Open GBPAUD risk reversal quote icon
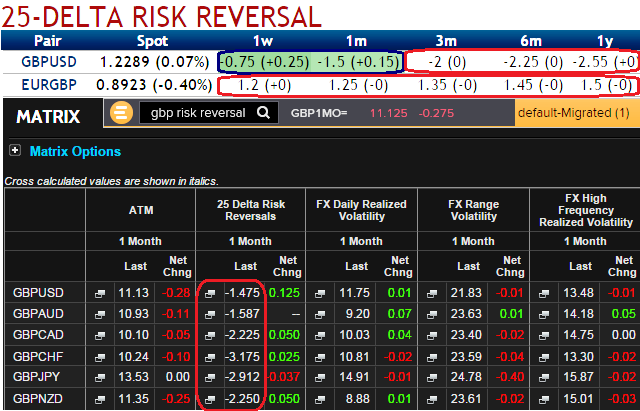This screenshot has width=640, height=411. (x=210, y=313)
